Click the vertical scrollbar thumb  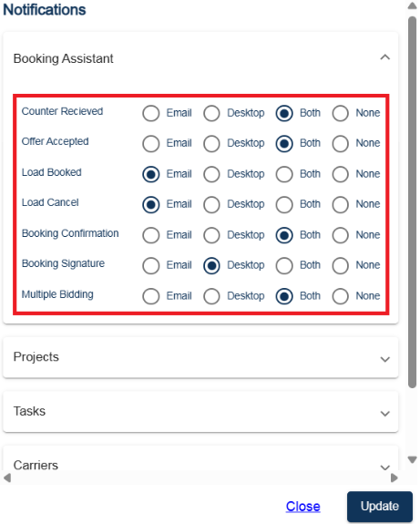click(413, 202)
